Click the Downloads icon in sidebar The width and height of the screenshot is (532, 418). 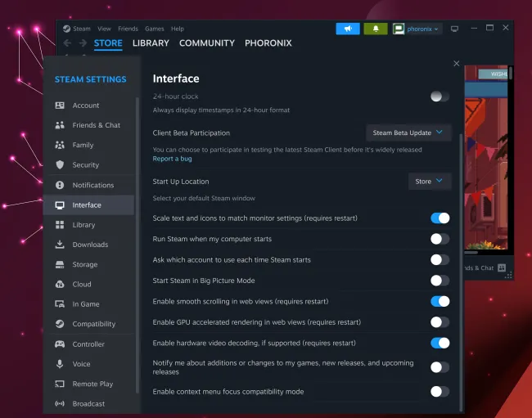click(60, 245)
